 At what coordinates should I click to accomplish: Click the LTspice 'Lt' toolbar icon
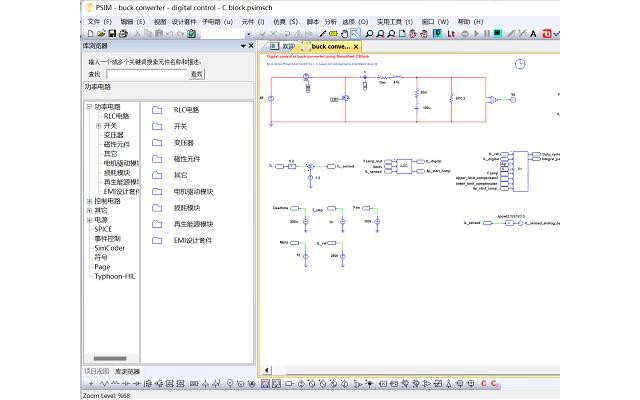pos(451,34)
